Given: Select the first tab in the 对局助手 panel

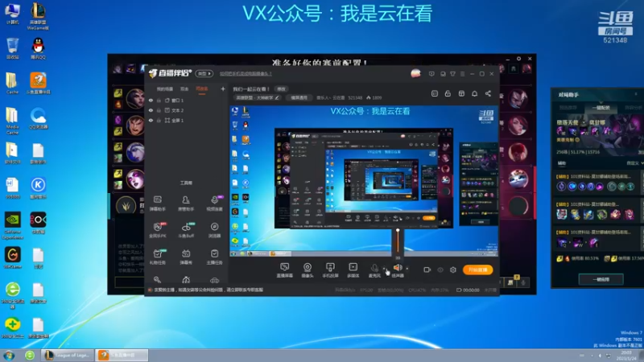Looking at the screenshot, I should [568, 108].
